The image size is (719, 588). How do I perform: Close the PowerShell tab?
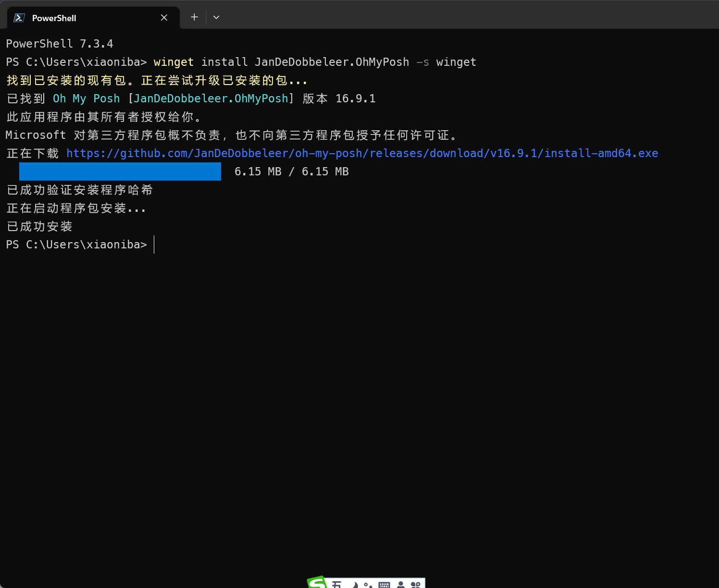(164, 18)
